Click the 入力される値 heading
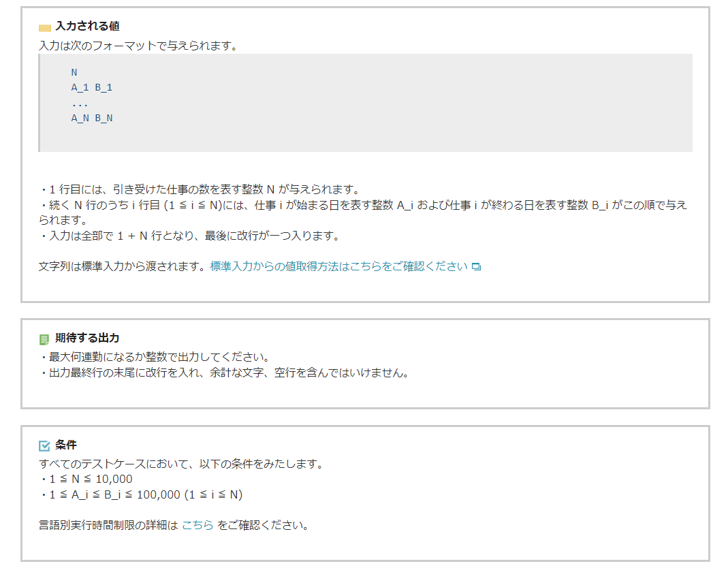Viewport: 728px width, 568px height. (87, 27)
